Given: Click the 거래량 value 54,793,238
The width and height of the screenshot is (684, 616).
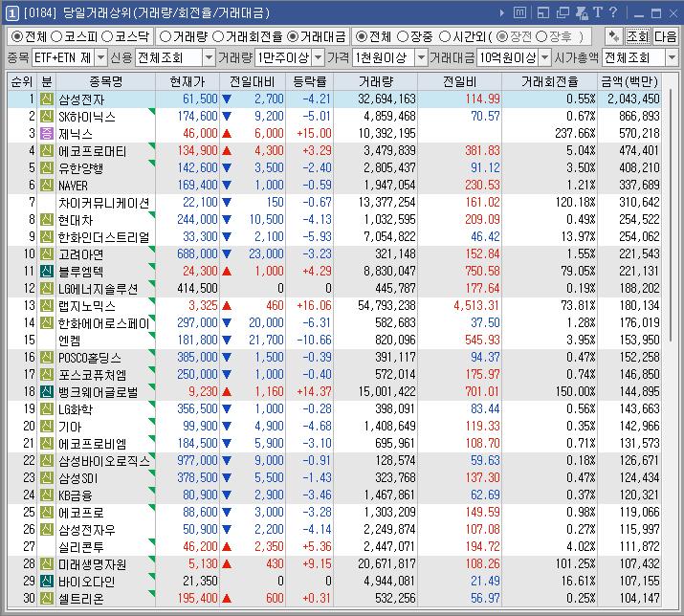Looking at the screenshot, I should point(386,306).
